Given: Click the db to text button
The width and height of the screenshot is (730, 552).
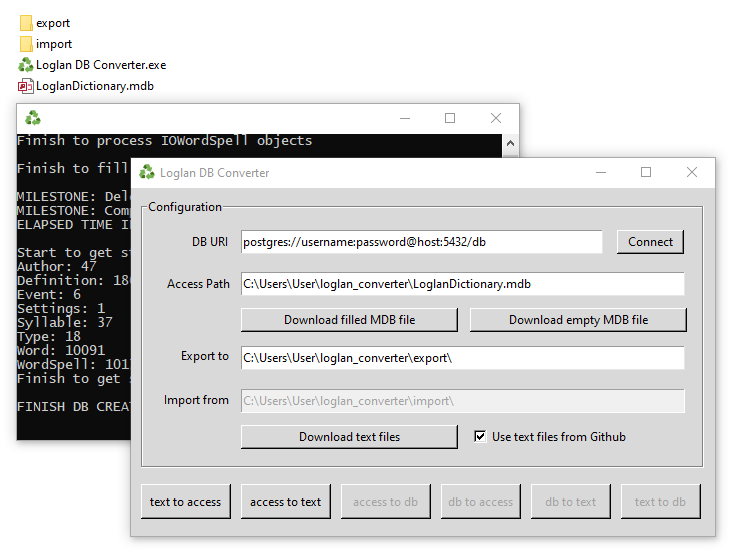Looking at the screenshot, I should [571, 502].
